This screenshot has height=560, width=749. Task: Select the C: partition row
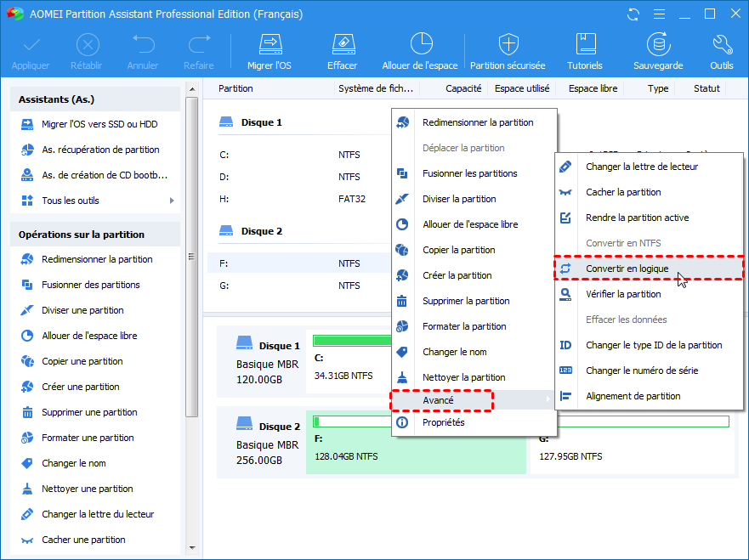tap(299, 155)
